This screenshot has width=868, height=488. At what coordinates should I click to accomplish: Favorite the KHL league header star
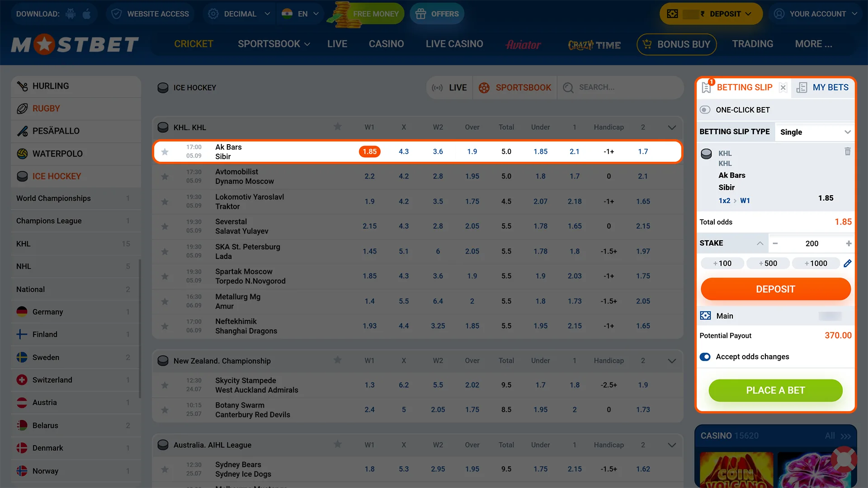[x=337, y=127]
